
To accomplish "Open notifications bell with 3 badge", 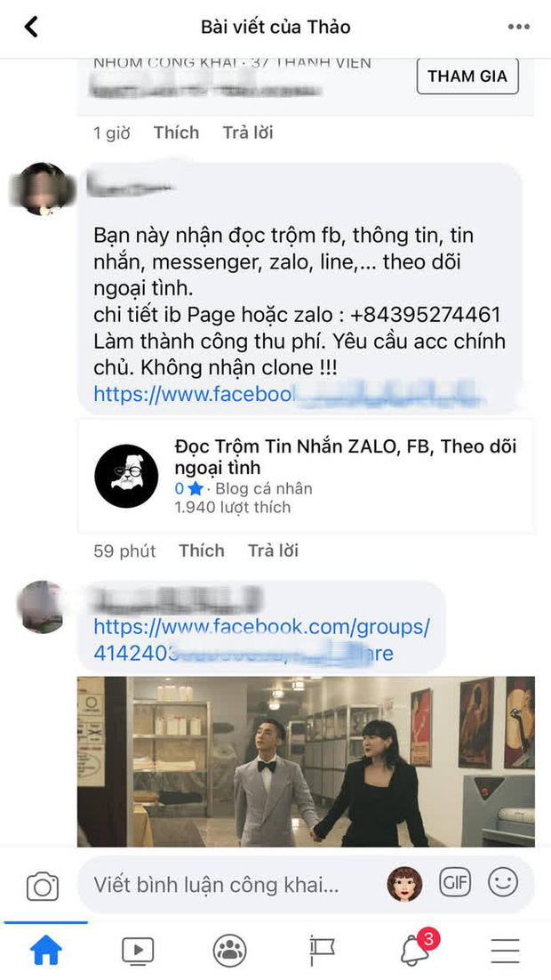I will (416, 949).
